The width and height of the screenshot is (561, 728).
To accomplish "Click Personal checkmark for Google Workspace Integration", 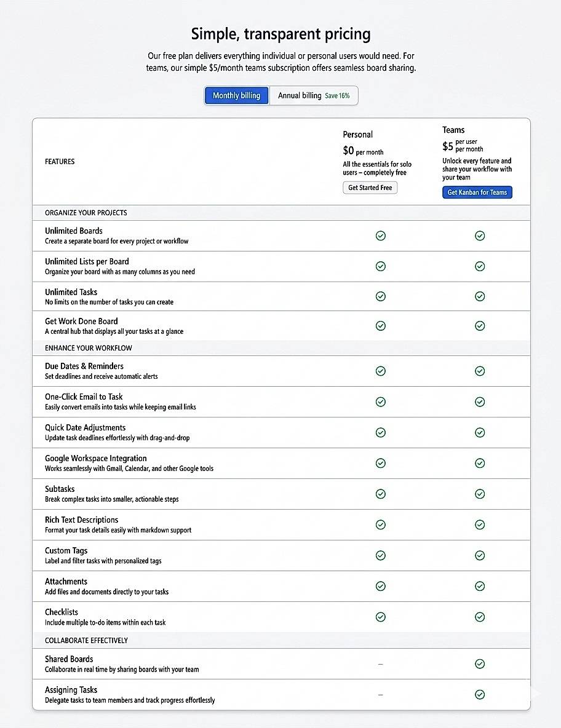I will (380, 463).
